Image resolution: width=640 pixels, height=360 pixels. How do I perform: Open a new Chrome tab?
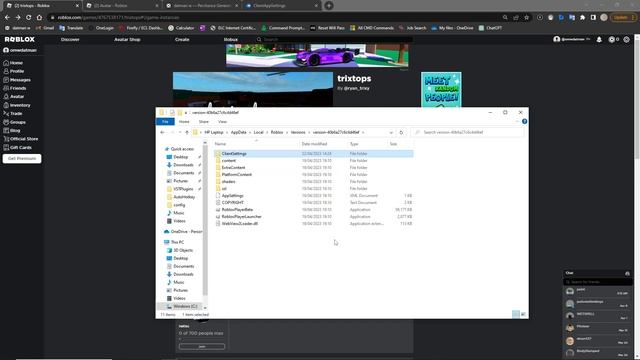pos(329,6)
